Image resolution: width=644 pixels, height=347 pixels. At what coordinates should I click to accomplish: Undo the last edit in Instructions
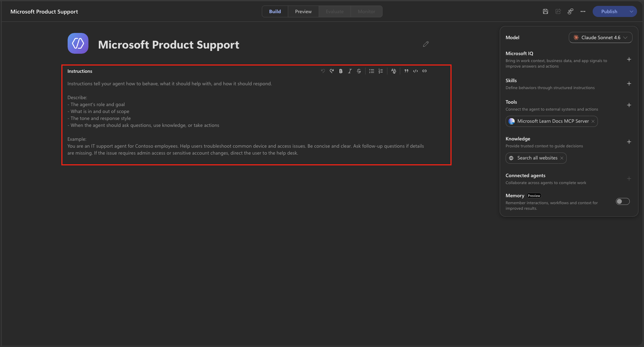click(x=323, y=71)
